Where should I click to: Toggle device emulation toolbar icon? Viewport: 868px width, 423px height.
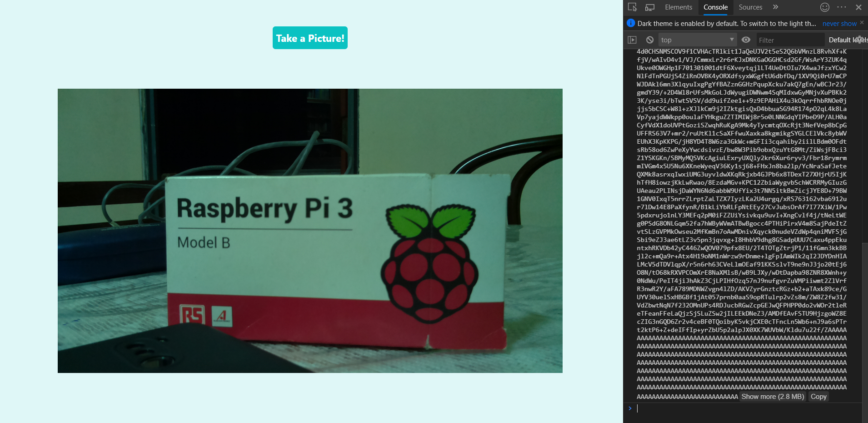650,7
